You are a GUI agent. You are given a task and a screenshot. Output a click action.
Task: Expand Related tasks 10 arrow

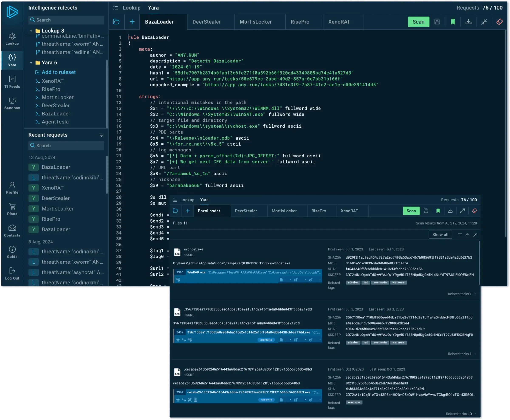(x=475, y=414)
